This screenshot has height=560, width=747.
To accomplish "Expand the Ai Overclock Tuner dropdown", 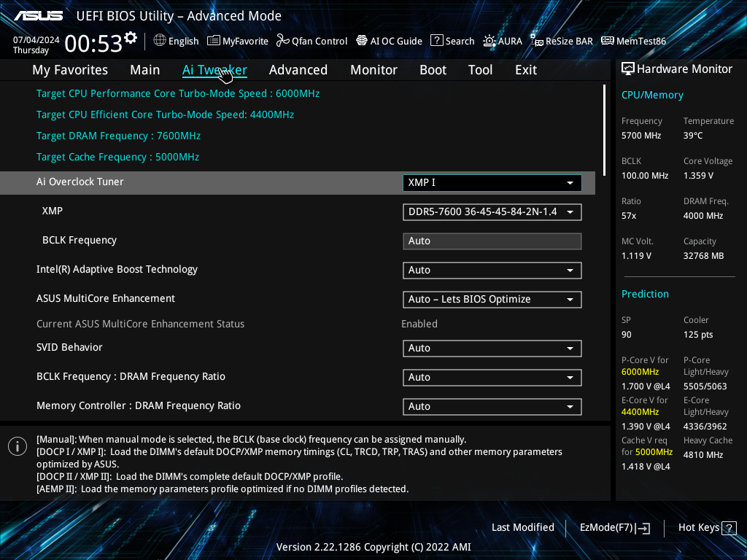I will [492, 183].
